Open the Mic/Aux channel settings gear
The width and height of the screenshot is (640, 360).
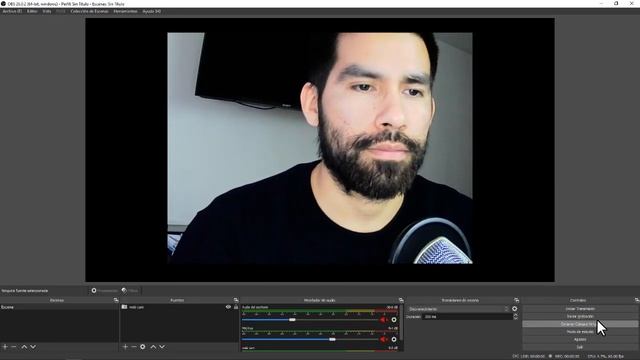(394, 339)
